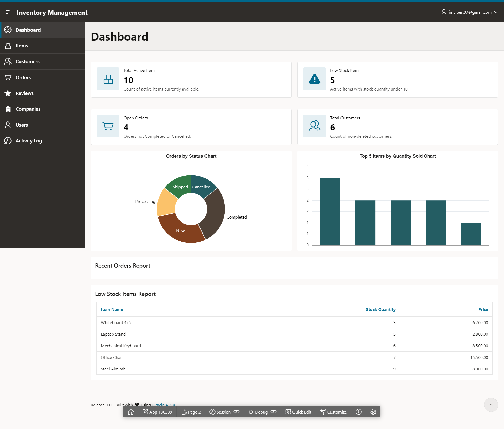Select the Office Chair row
Image resolution: width=504 pixels, height=429 pixels.
[294, 357]
